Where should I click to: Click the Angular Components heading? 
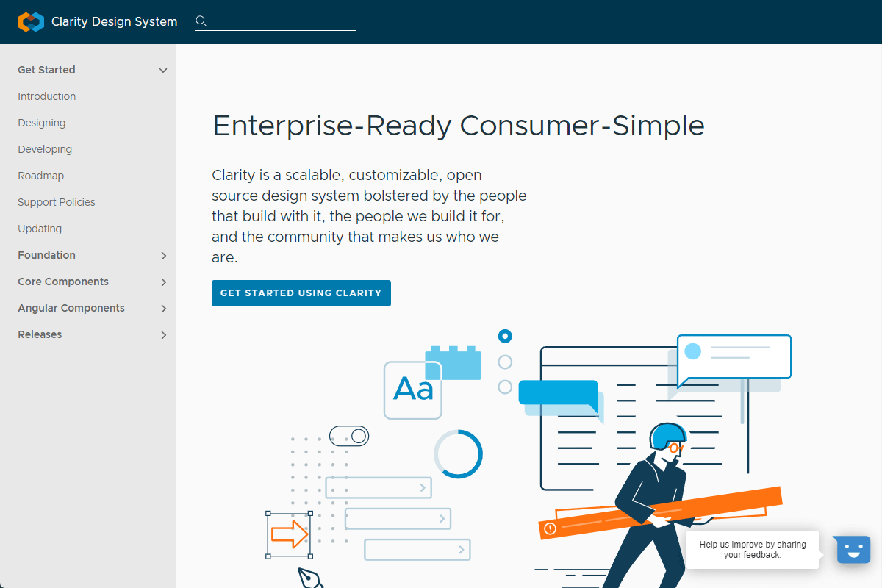tap(71, 308)
